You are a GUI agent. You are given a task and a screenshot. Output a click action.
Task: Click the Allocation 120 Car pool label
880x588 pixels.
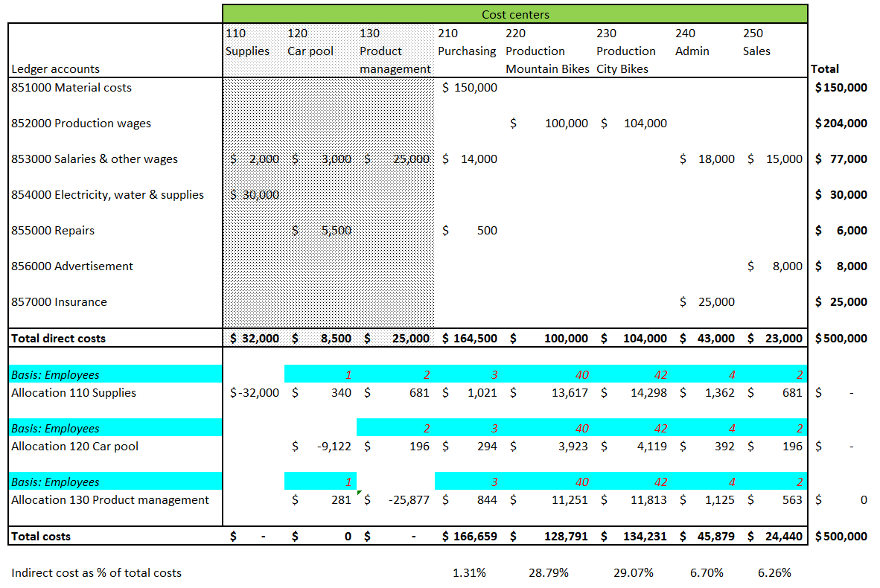(x=75, y=447)
